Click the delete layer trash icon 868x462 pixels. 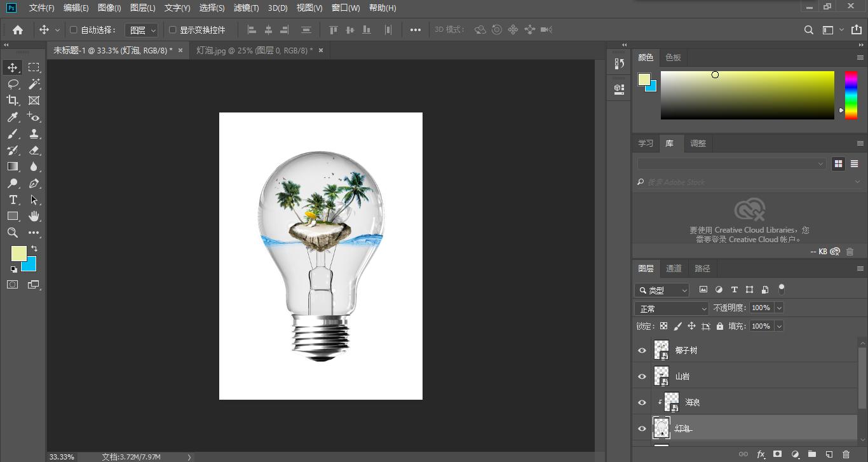pyautogui.click(x=846, y=454)
